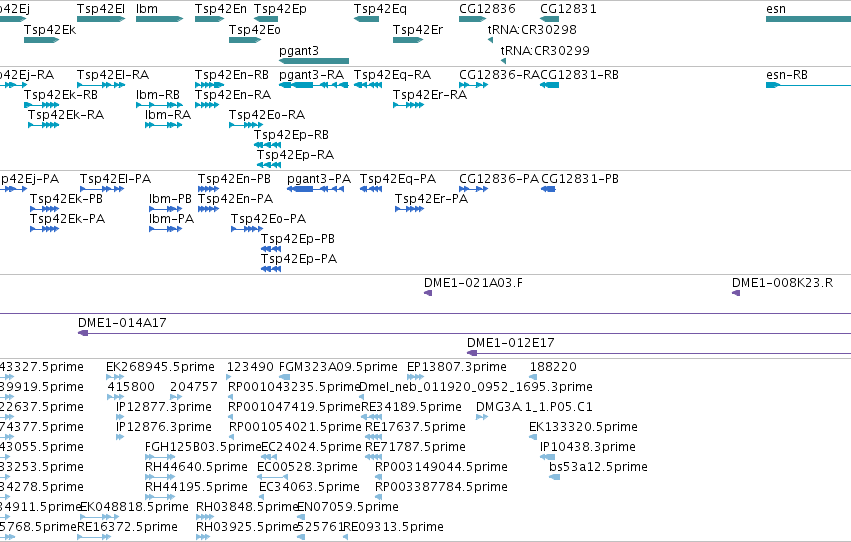Click clone end DME1-008K23.R
851x542 pixels.
coord(736,293)
